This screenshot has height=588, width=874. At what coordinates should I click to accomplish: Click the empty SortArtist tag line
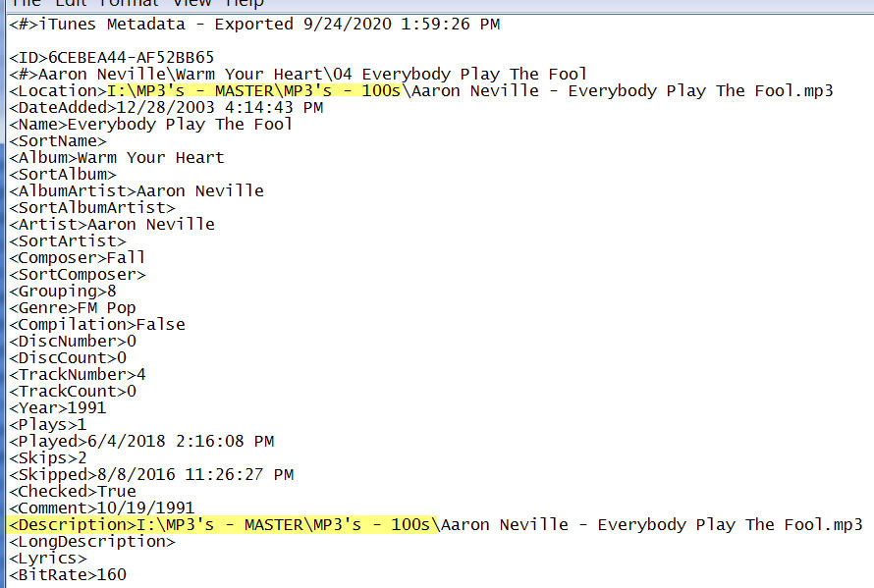[x=68, y=241]
